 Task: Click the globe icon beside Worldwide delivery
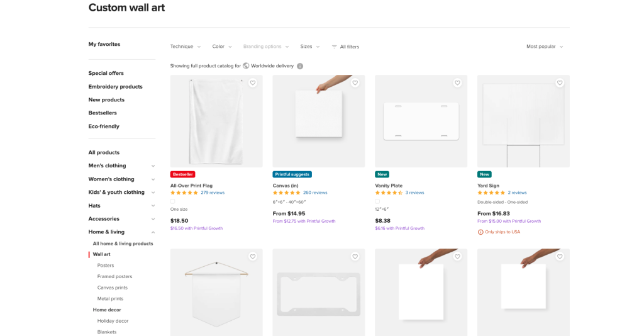pyautogui.click(x=246, y=66)
